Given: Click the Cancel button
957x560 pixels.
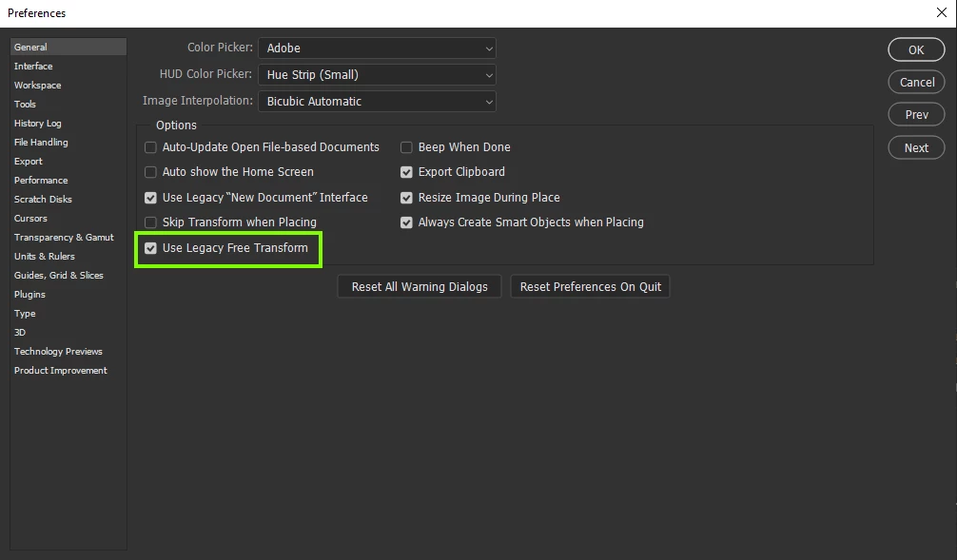Looking at the screenshot, I should pyautogui.click(x=916, y=83).
